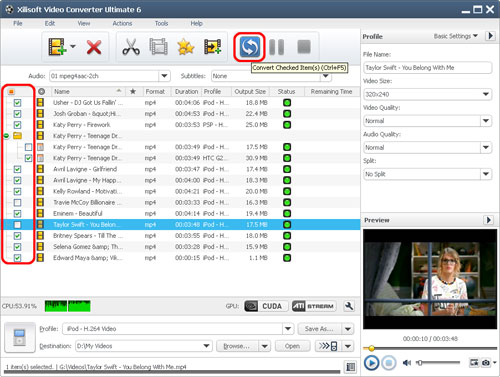Check the Taylor Swift - You Belong checkbox
The height and width of the screenshot is (377, 500).
(17, 225)
